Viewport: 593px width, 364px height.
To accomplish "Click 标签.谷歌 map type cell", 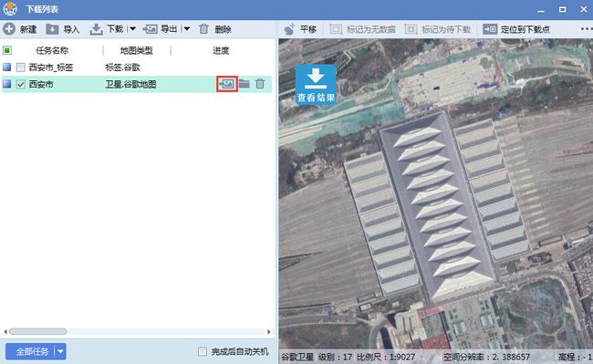I will (x=122, y=68).
